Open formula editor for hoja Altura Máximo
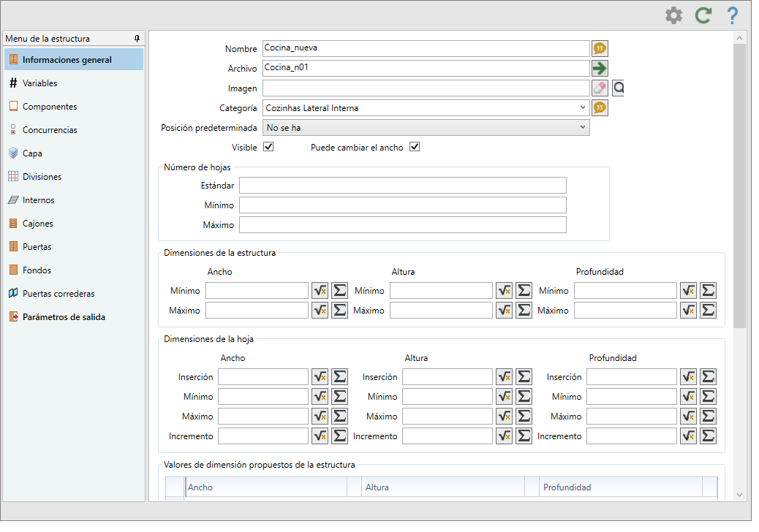The image size is (759, 532). pyautogui.click(x=504, y=416)
